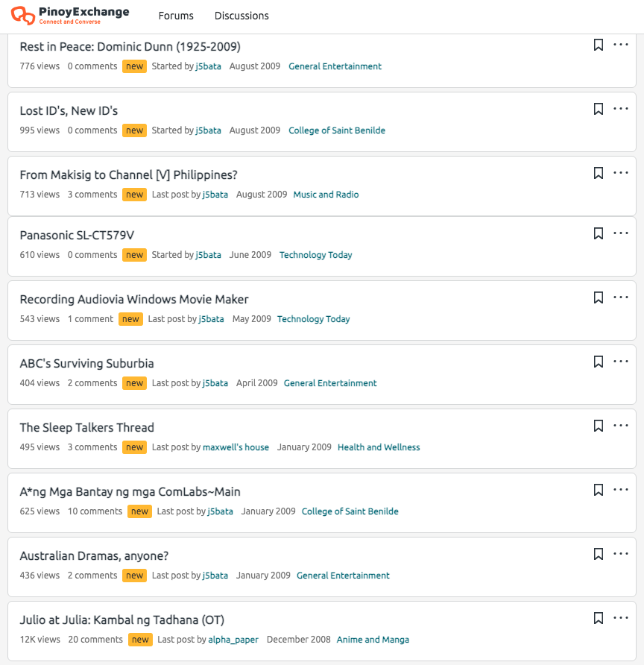
Task: Bookmark The Sleep Talkers Thread
Action: point(599,426)
